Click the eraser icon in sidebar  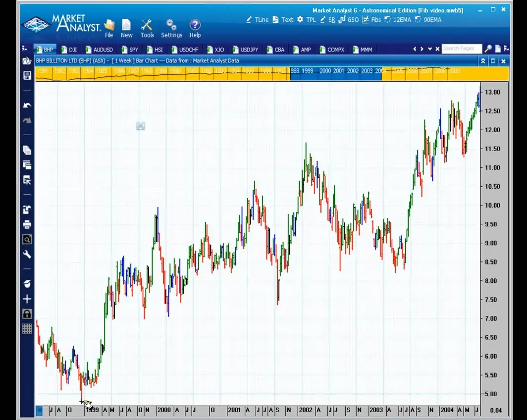(27, 284)
